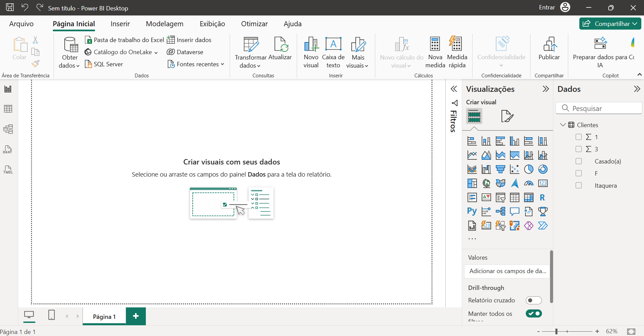Collapse the ribbon with the chevron
The image size is (644, 336).
[639, 74]
